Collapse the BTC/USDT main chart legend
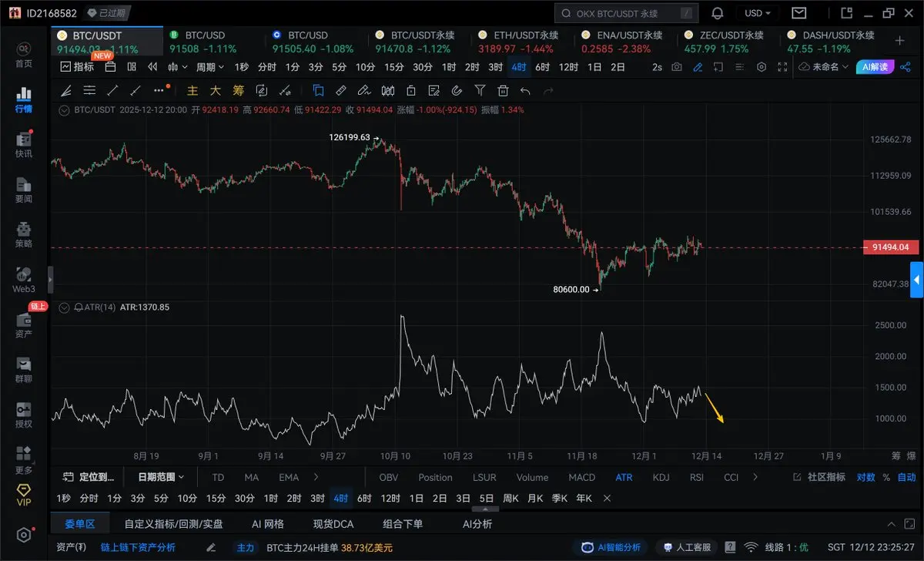This screenshot has height=561, width=924. tap(64, 110)
